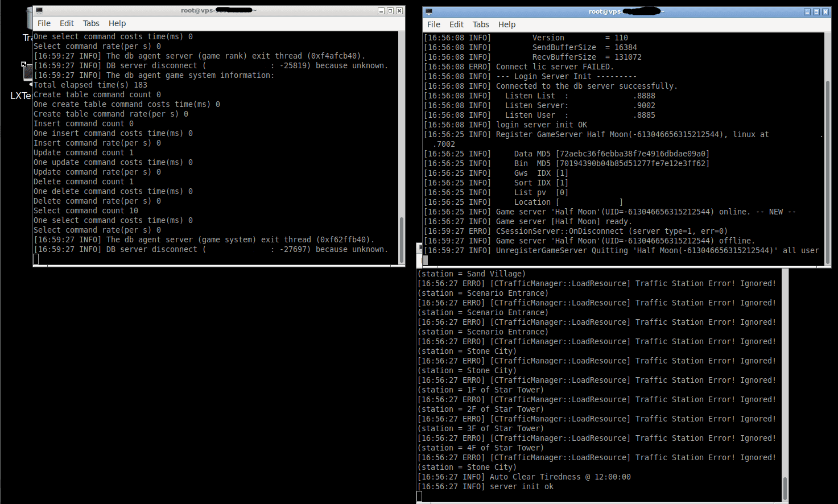Screen dimensions: 838x504
Task: Click '(station = 3F of Star Tower)' line
Action: [481, 428]
